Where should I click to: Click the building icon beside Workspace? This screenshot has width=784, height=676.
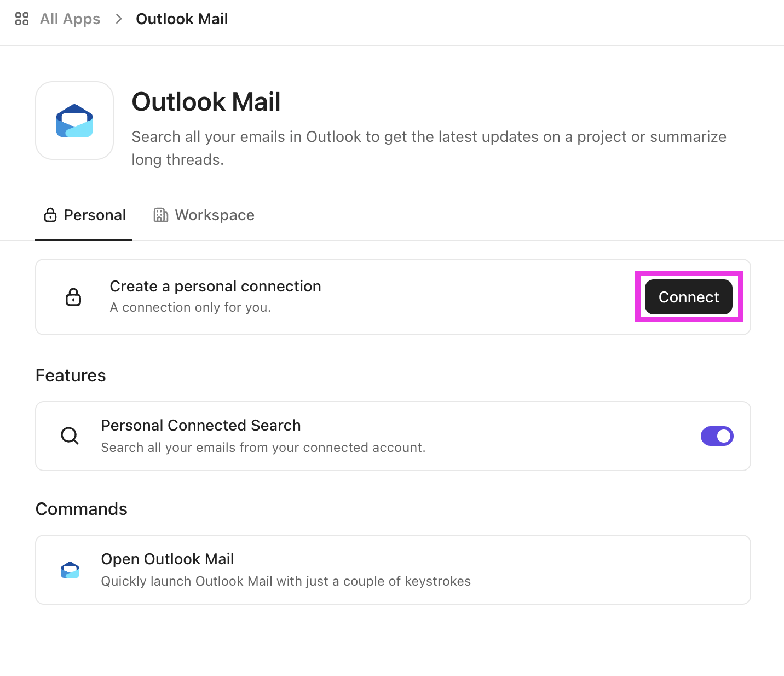160,215
